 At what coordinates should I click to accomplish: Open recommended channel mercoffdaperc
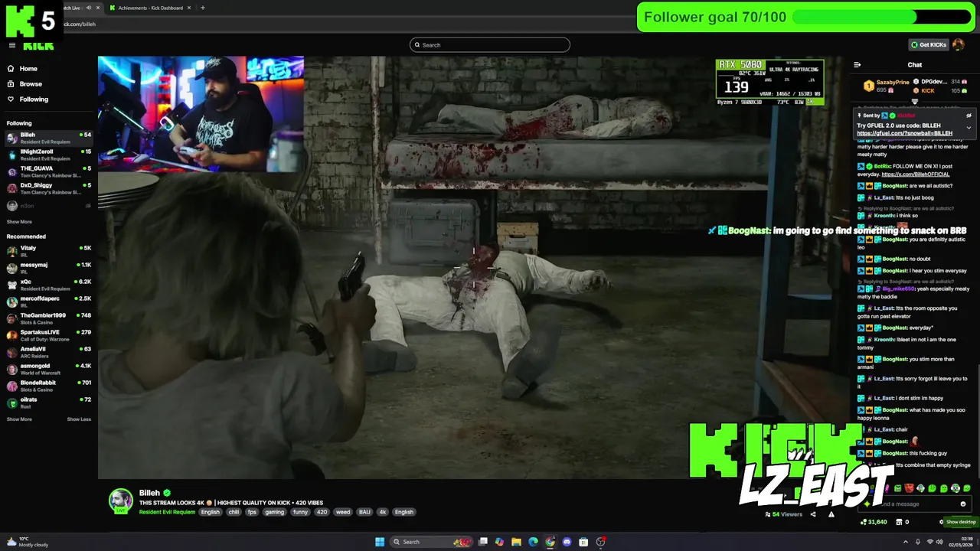tap(48, 302)
